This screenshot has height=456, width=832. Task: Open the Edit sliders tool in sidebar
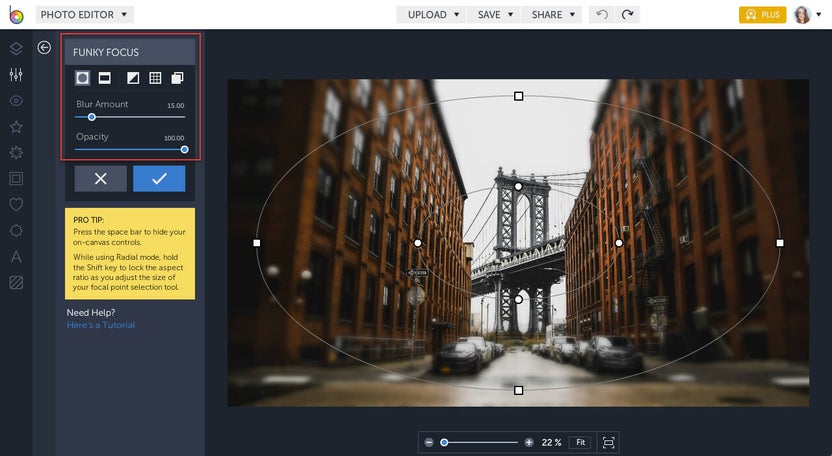[x=16, y=75]
